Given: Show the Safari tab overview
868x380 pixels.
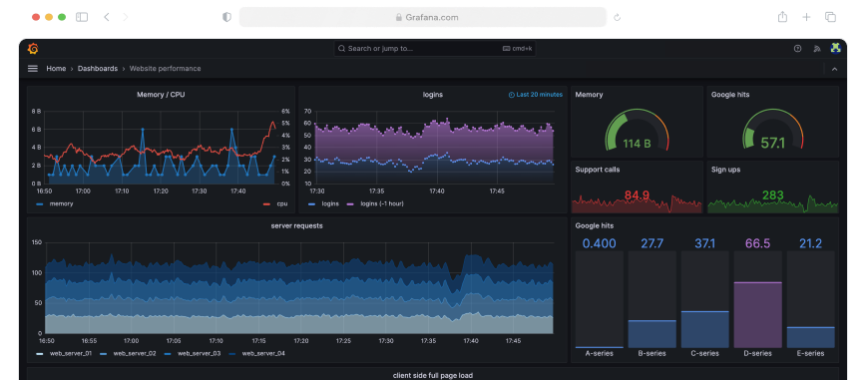Looking at the screenshot, I should point(830,17).
